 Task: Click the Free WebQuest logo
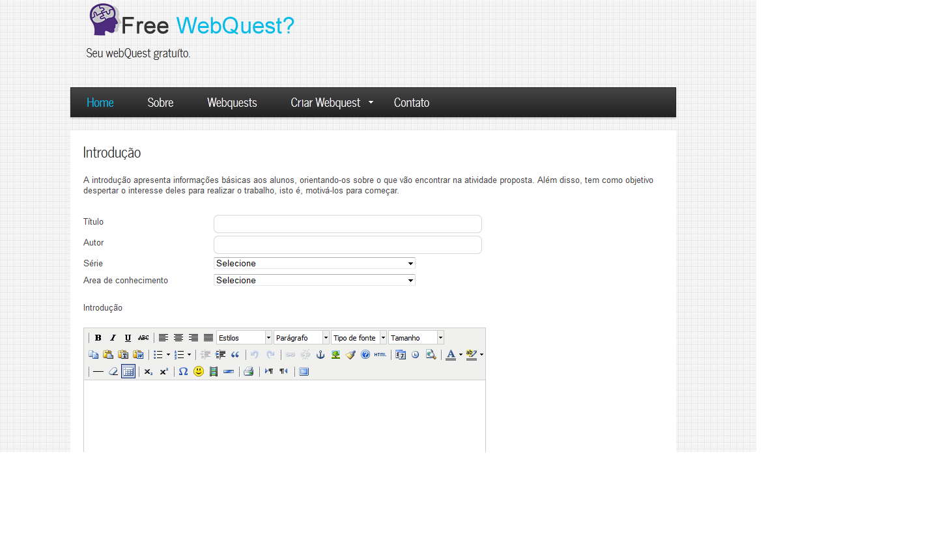click(x=190, y=20)
